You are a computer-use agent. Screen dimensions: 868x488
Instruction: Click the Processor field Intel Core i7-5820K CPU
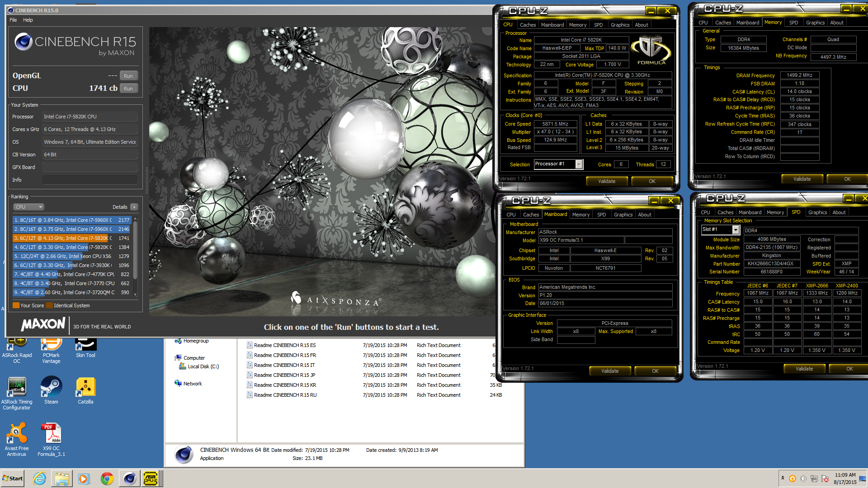(90, 117)
